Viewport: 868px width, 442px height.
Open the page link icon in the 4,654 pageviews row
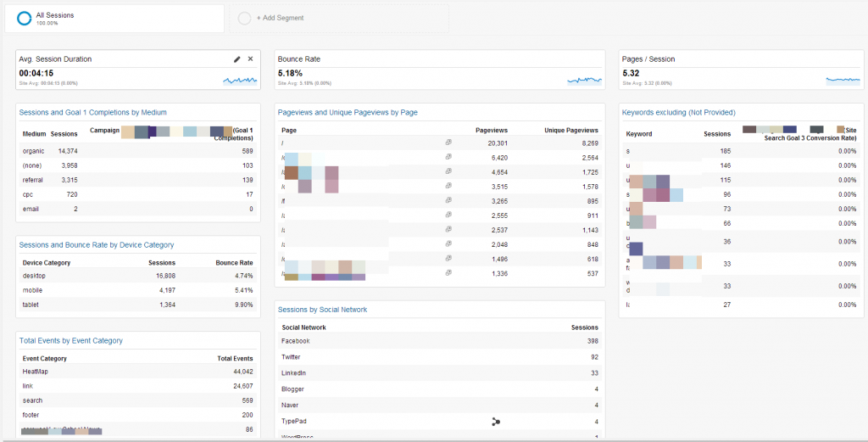[448, 172]
